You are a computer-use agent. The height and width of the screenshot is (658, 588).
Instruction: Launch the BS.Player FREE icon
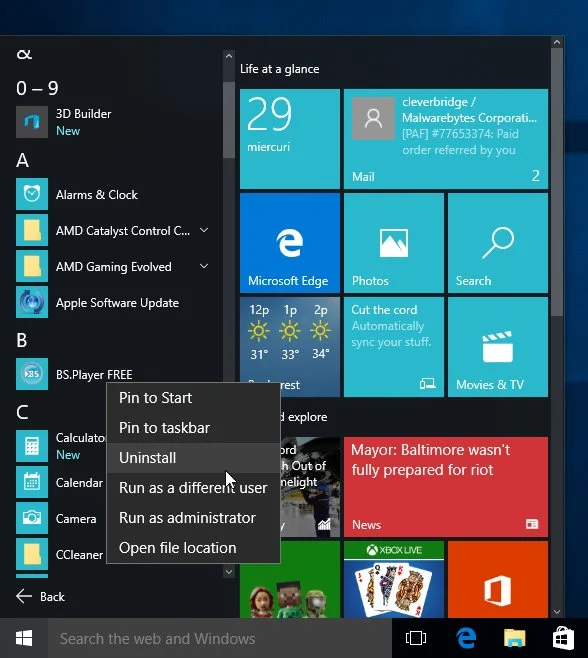pyautogui.click(x=32, y=374)
